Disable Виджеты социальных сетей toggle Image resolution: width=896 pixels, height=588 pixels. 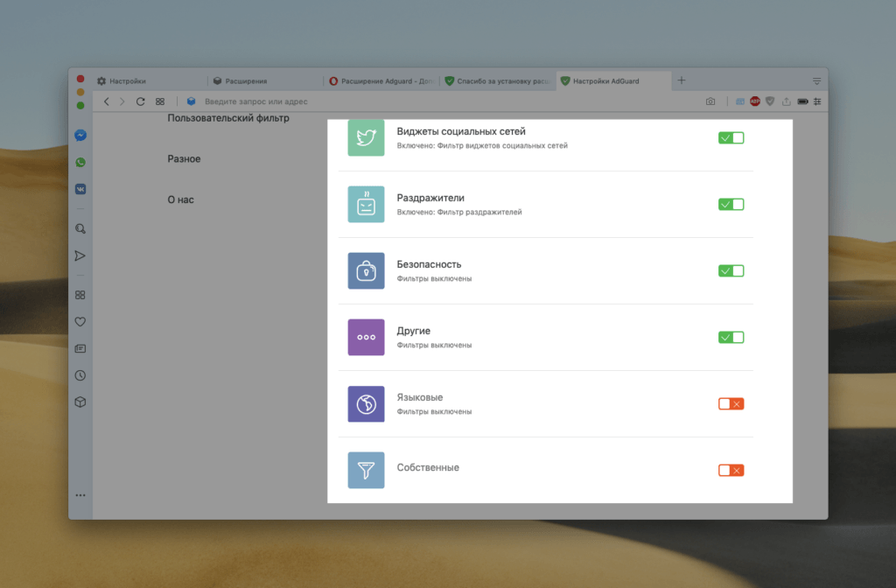click(731, 137)
